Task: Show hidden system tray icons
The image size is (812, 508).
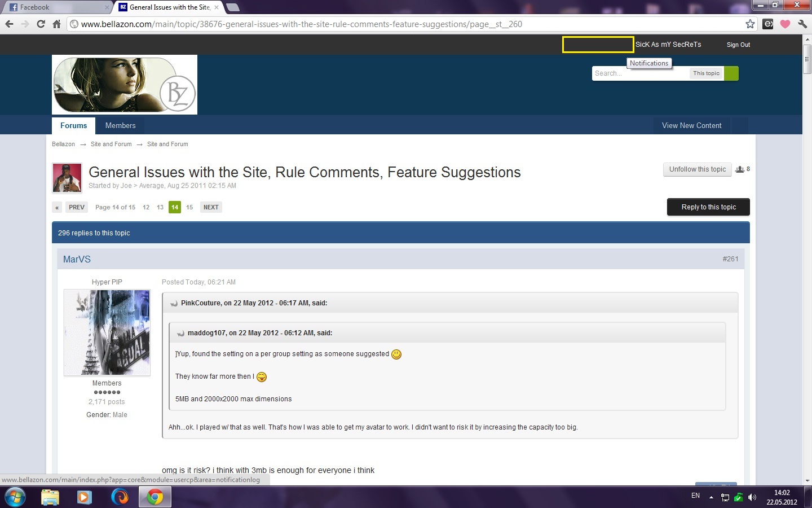Action: coord(711,497)
